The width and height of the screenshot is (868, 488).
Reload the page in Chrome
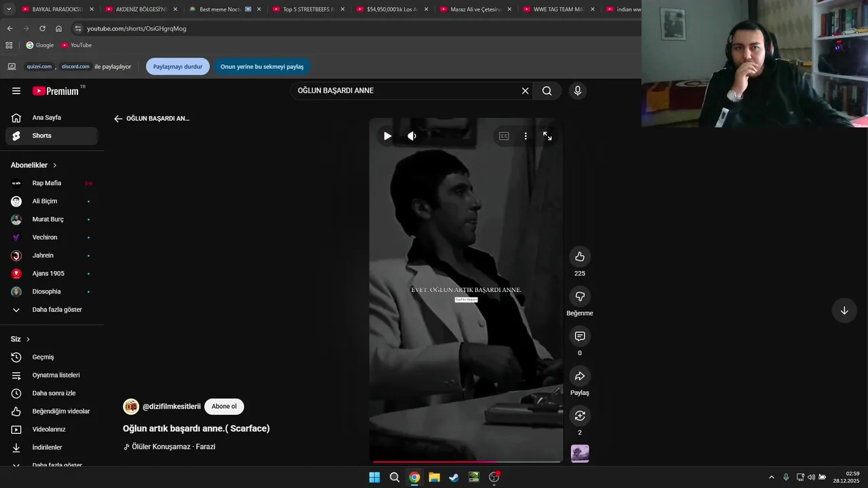click(42, 28)
